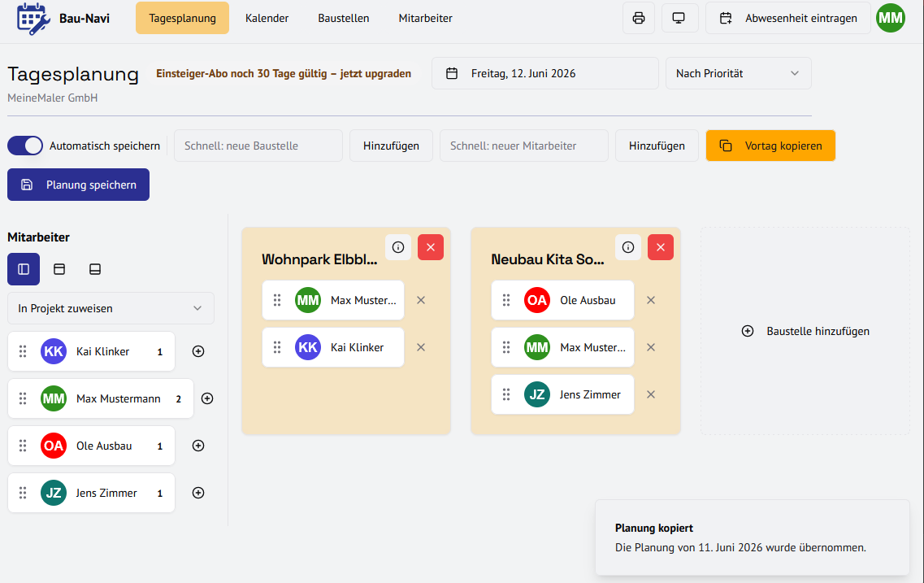Open the Nach Priorität sort dropdown
This screenshot has width=924, height=583.
pos(739,73)
